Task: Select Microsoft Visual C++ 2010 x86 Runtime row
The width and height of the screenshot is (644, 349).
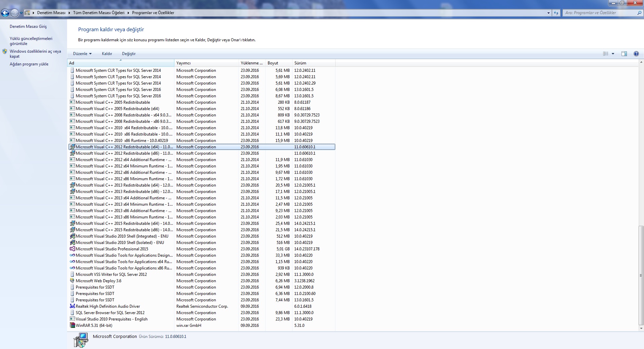Action: pyautogui.click(x=202, y=141)
